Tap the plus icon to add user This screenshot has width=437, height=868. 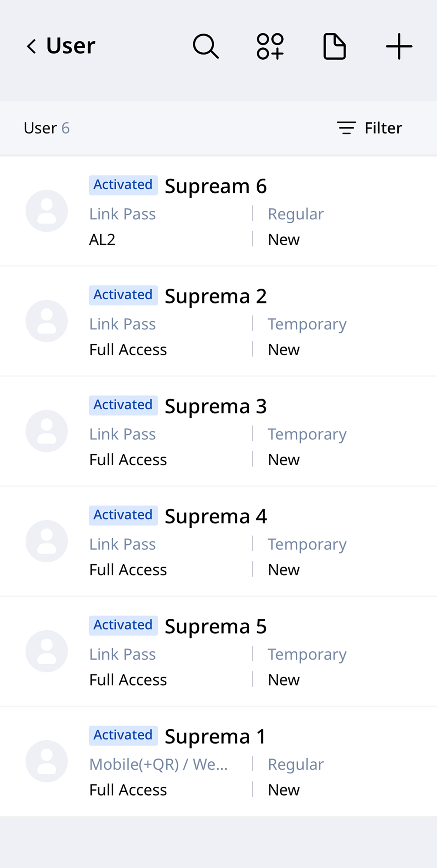[399, 47]
